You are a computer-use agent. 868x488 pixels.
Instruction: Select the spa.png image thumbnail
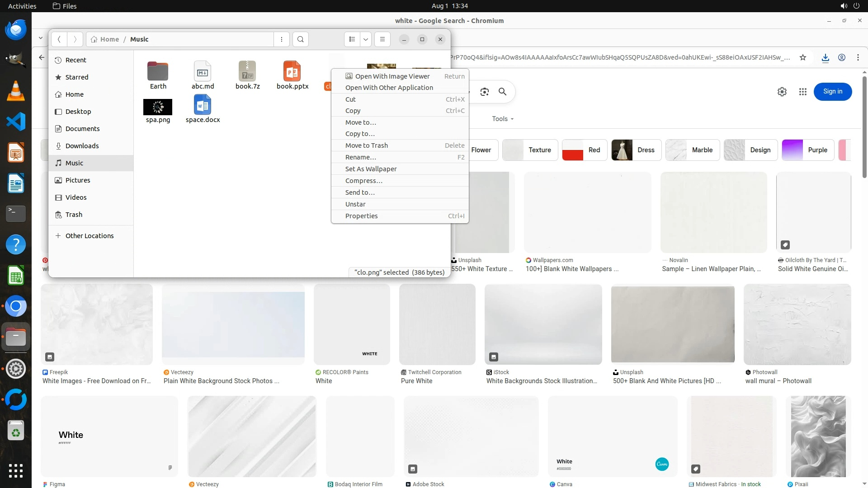[158, 108]
